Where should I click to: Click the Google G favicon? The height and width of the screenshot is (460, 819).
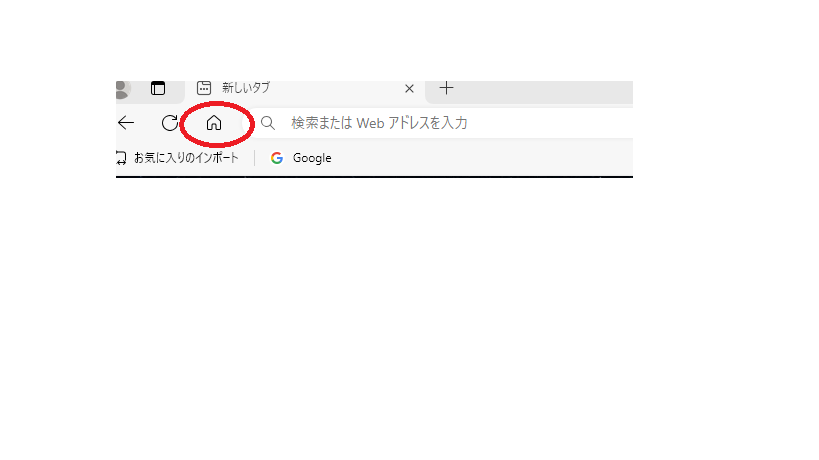tap(277, 158)
